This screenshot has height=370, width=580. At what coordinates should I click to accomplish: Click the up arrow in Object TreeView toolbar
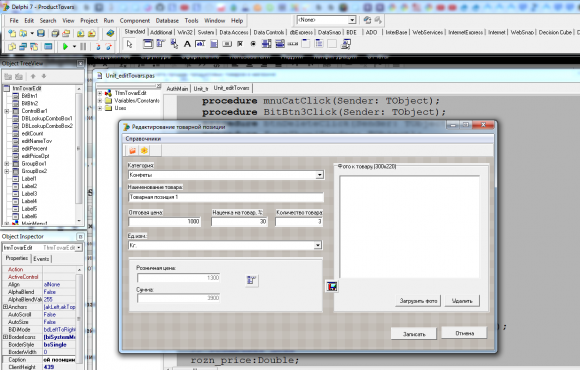tap(33, 76)
